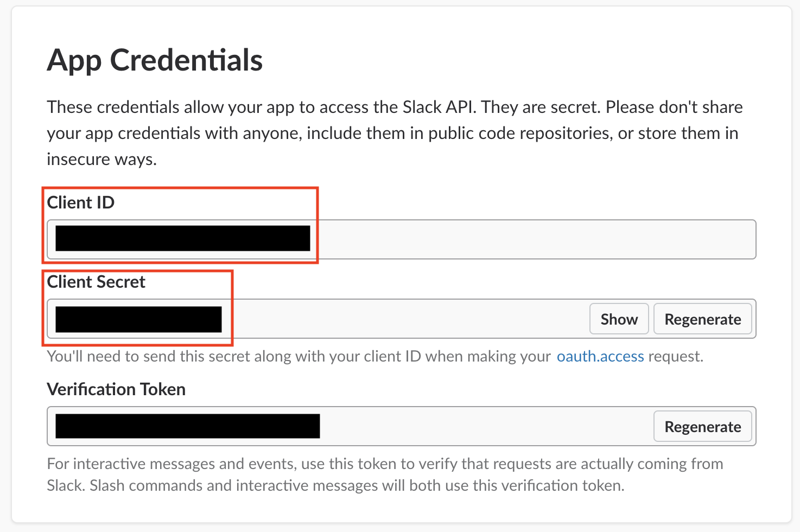Select the blacked-out Client Secret value
The width and height of the screenshot is (800, 532).
point(138,319)
